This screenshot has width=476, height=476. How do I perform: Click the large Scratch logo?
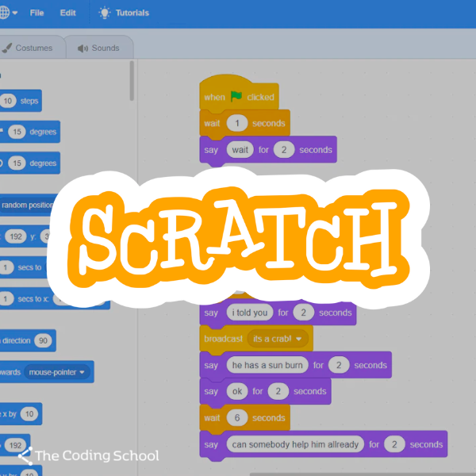(x=238, y=232)
